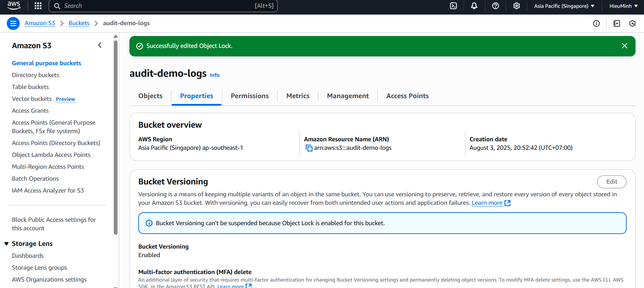Copy the bucket ARN with copy icon
This screenshot has height=288, width=644.
click(309, 148)
